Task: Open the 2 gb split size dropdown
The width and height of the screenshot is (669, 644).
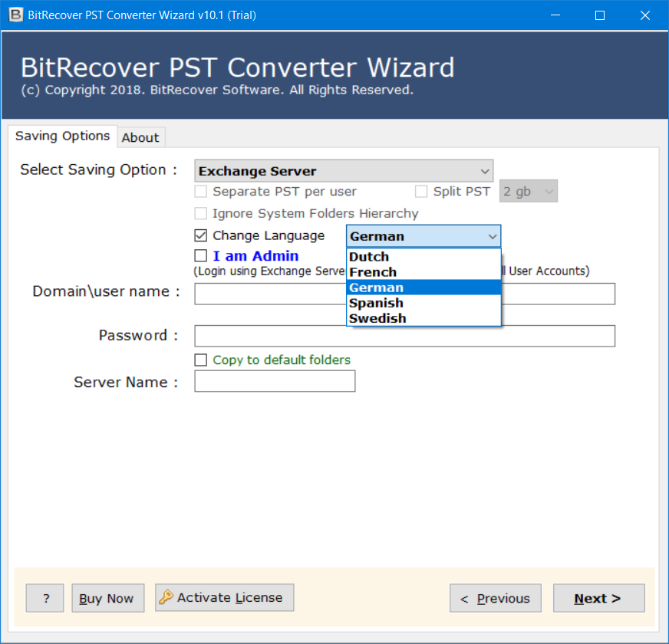Action: tap(528, 191)
